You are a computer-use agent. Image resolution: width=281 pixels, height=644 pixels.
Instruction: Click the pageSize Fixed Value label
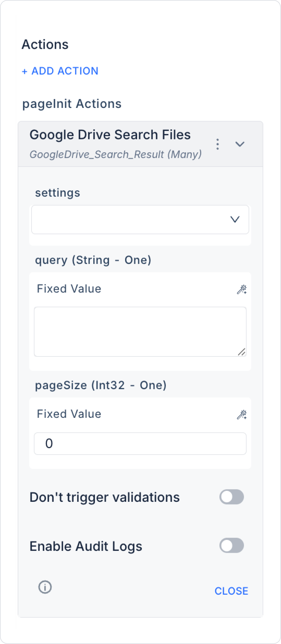tap(69, 414)
